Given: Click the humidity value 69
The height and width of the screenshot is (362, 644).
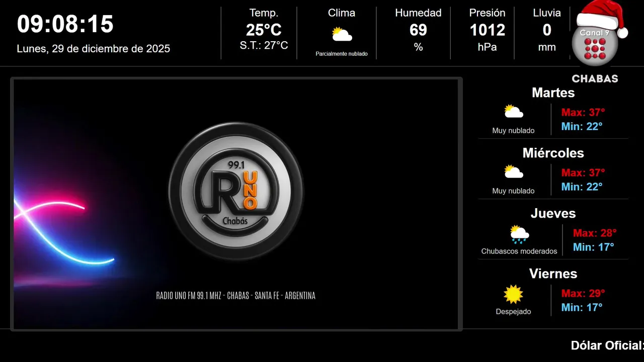Looking at the screenshot, I should (x=418, y=30).
